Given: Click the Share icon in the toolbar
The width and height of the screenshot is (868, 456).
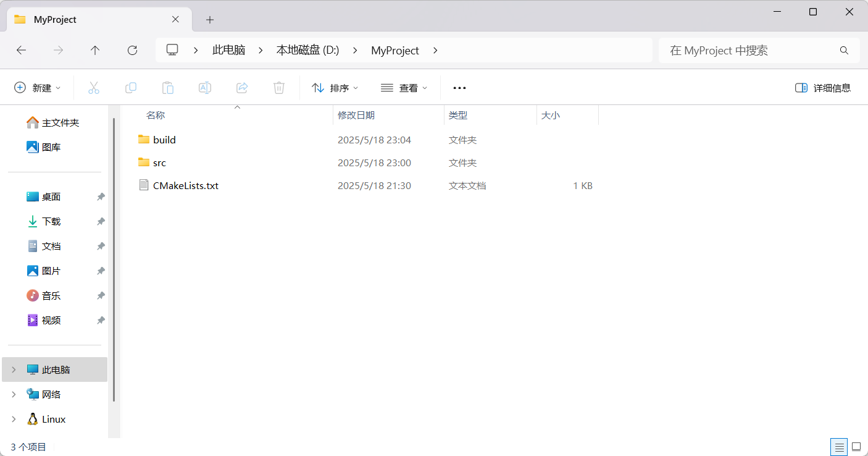Looking at the screenshot, I should coord(242,87).
